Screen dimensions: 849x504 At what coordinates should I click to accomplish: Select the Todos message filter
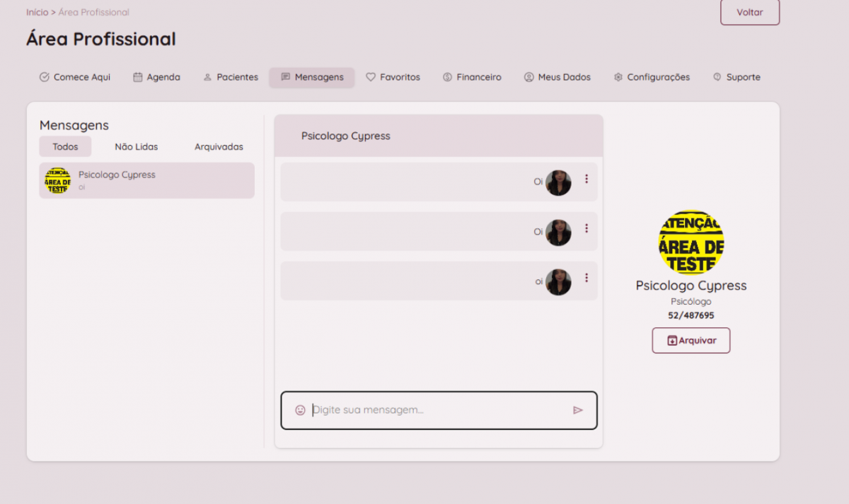pos(65,147)
